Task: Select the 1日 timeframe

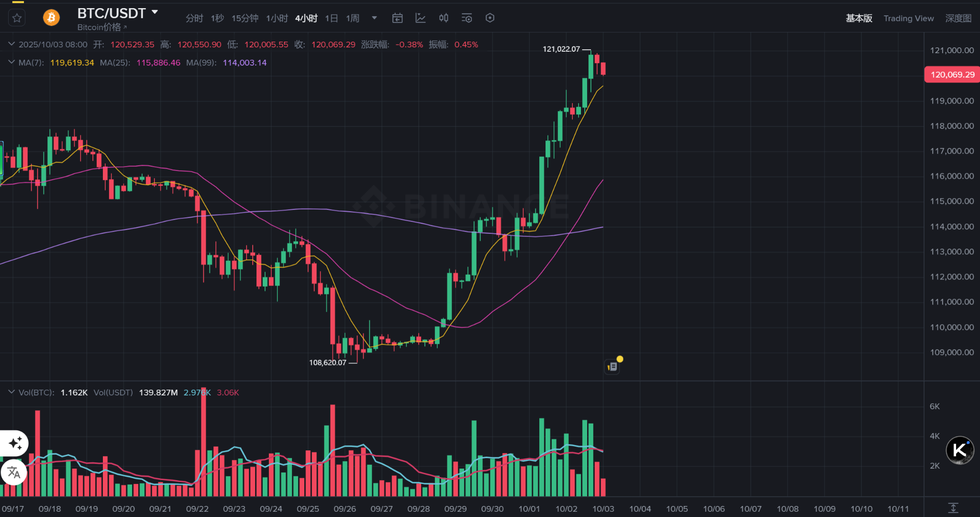Action: pyautogui.click(x=331, y=18)
